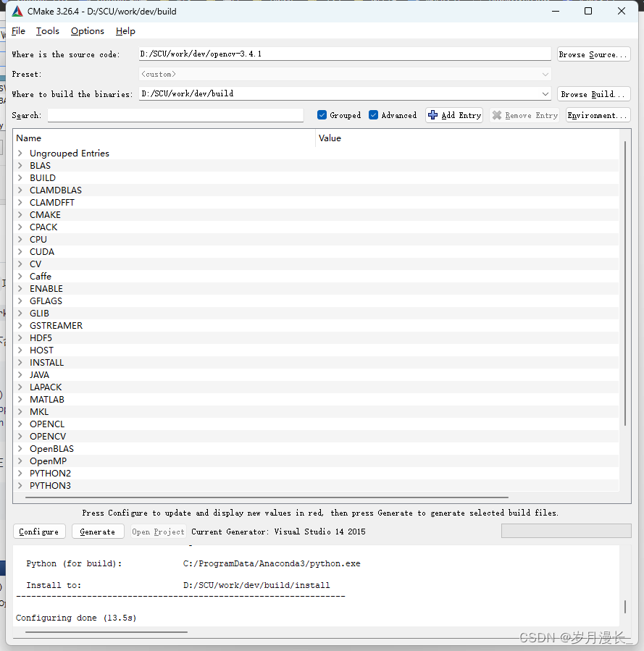
Task: Expand the PYTHON3 entry
Action: point(20,485)
